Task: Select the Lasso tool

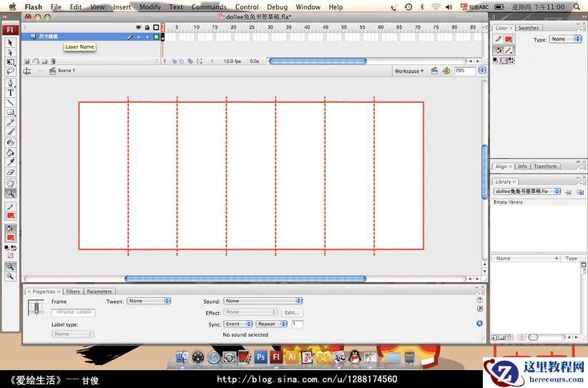Action: (x=11, y=72)
